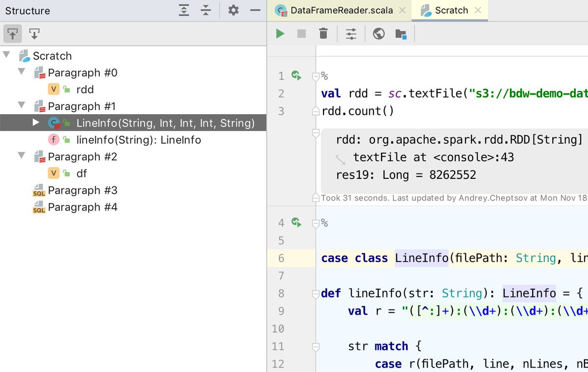Viewport: 588px width, 372px height.
Task: Click LineInfo name in case class line
Action: (421, 258)
